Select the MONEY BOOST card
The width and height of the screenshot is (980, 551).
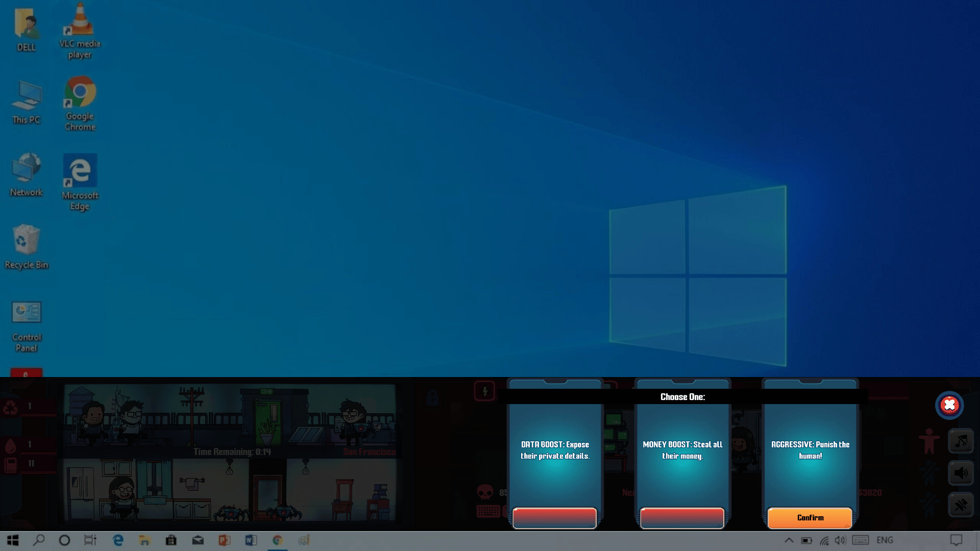(682, 450)
